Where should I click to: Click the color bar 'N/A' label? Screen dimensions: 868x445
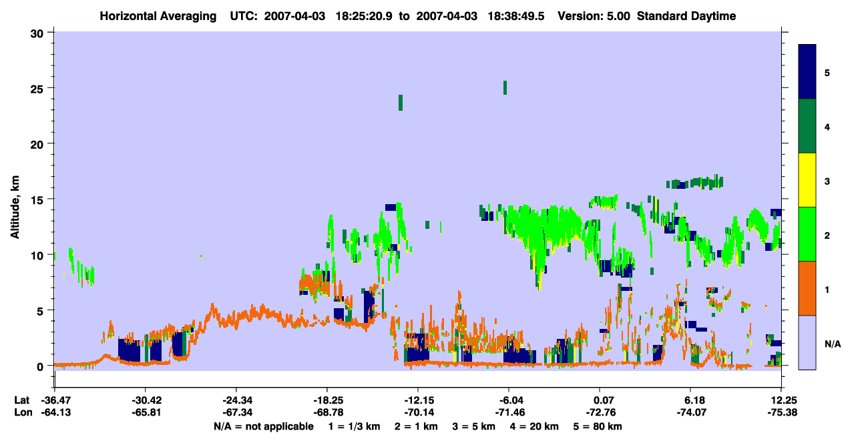point(832,344)
